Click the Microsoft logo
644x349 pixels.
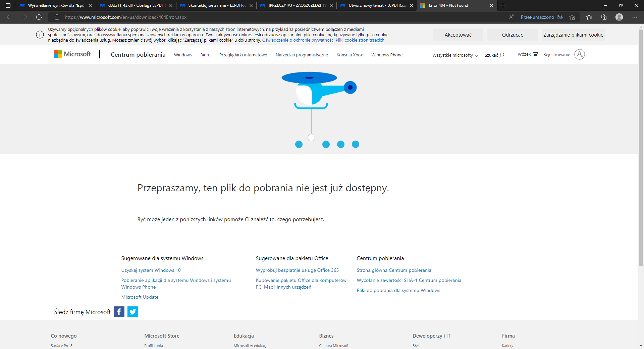tap(72, 54)
